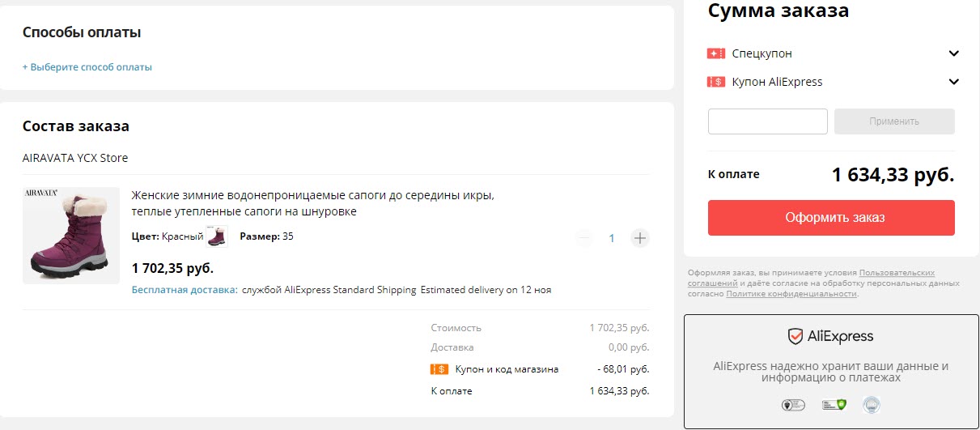Image resolution: width=980 pixels, height=430 pixels.
Task: Click the red Спецкупон coupon icon
Action: pos(715,53)
